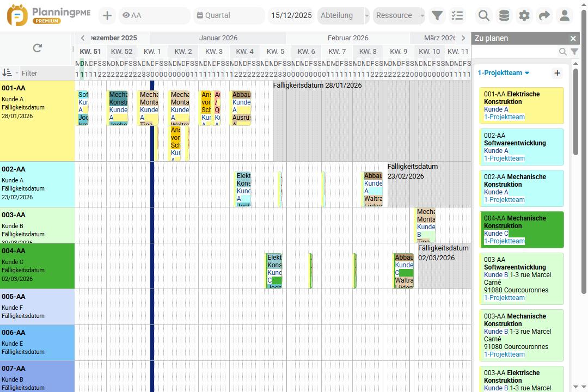Toggle the eye icon inside the AA search field
Viewport: 588px width, 392px height.
pyautogui.click(x=126, y=15)
